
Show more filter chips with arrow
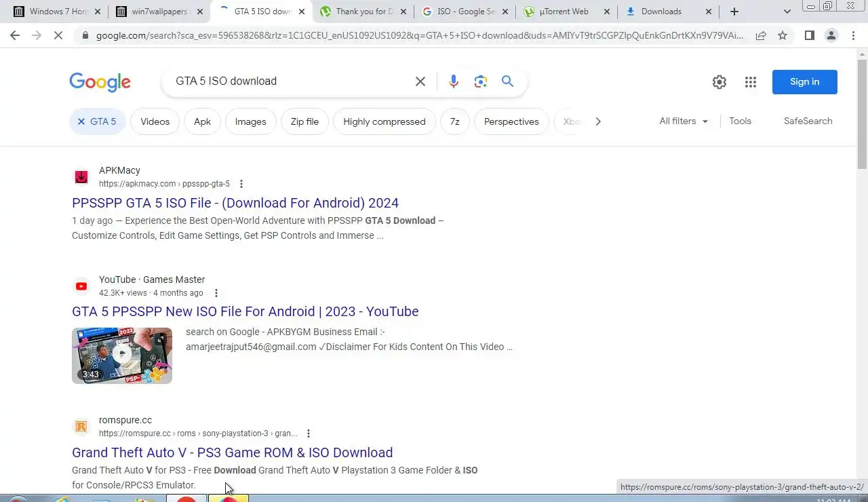(597, 121)
